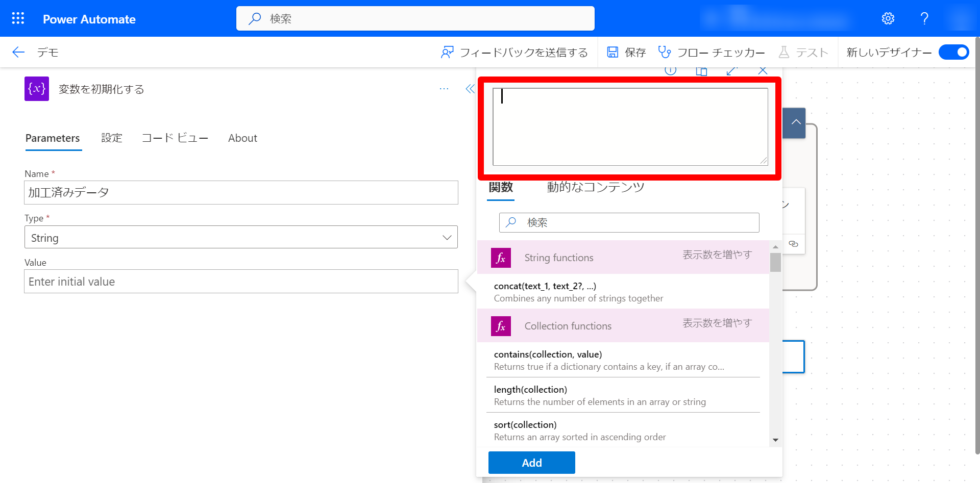Click the Add button
Viewport: 980px width, 483px height.
pyautogui.click(x=531, y=462)
